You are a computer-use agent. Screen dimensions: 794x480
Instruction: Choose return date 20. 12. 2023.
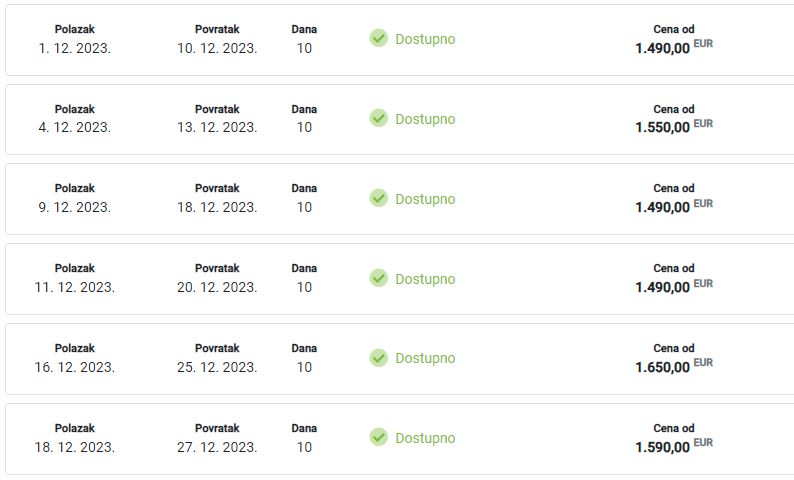coord(217,287)
